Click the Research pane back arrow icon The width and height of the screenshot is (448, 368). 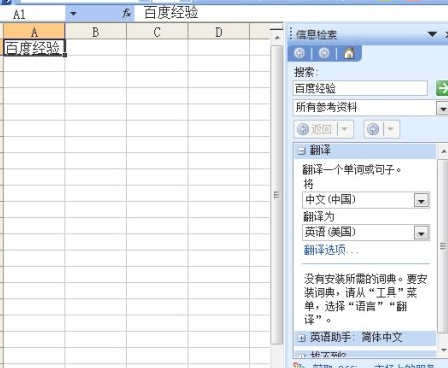coord(300,53)
